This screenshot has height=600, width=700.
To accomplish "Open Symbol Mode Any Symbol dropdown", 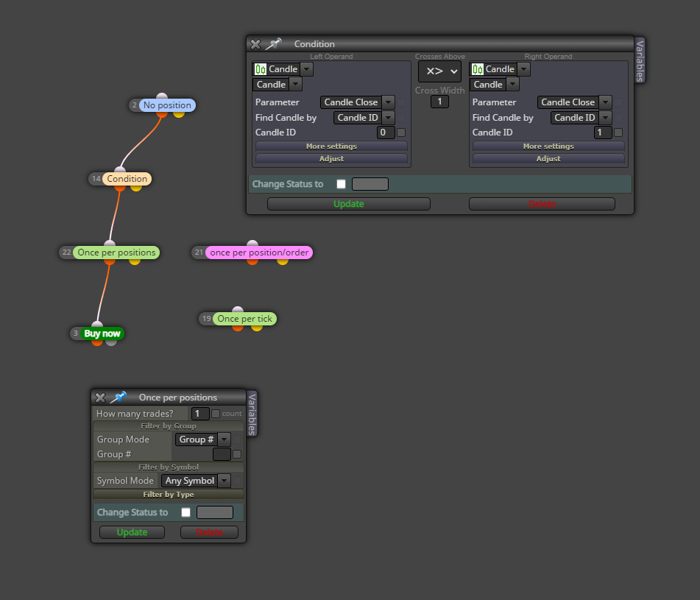I will pyautogui.click(x=196, y=481).
